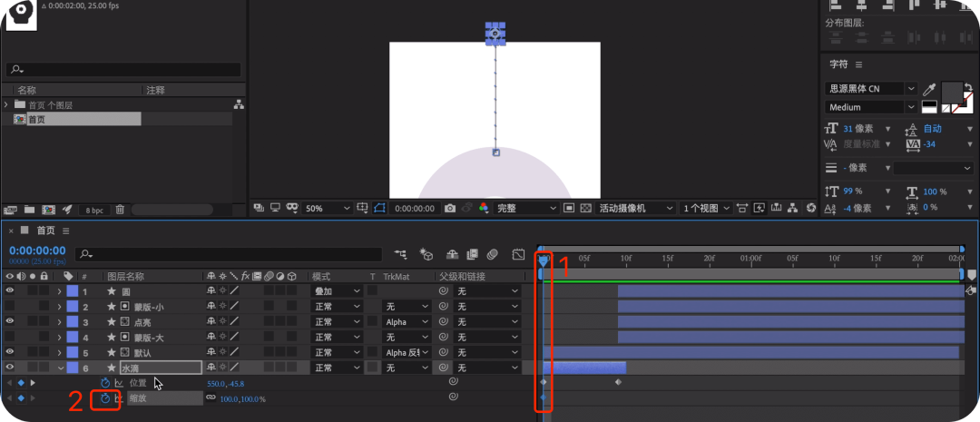980x422 pixels.
Task: Toggle visibility eye of layer 水滴
Action: [9, 368]
